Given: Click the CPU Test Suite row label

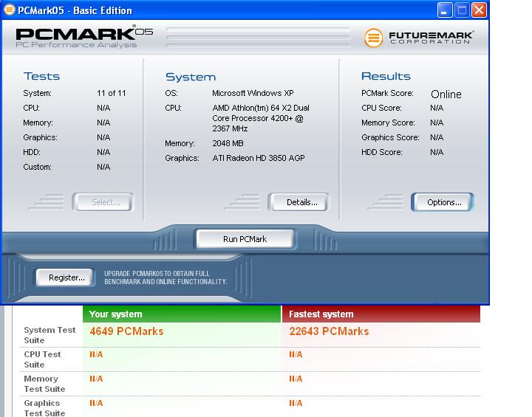Looking at the screenshot, I should click(42, 359).
